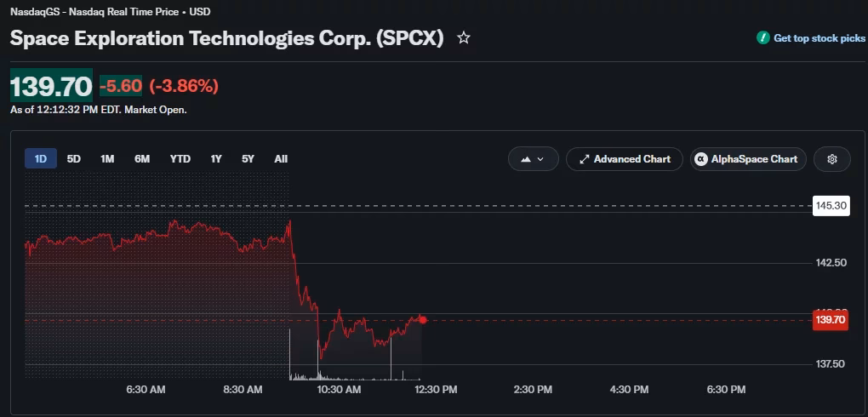This screenshot has height=417, width=868.
Task: Open chart settings gear icon
Action: (x=832, y=159)
